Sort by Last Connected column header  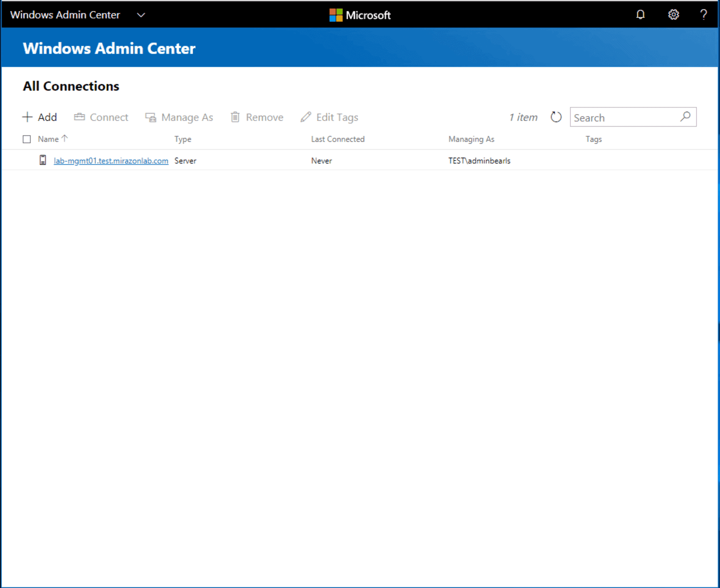tap(338, 139)
